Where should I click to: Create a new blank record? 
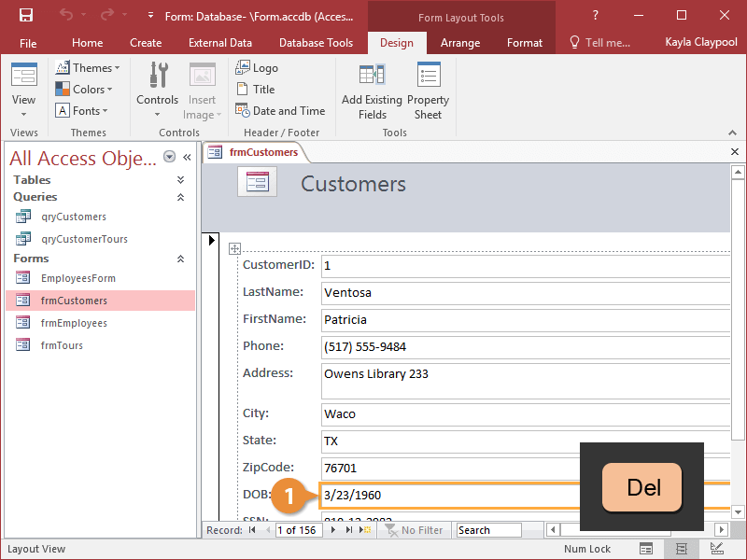366,530
